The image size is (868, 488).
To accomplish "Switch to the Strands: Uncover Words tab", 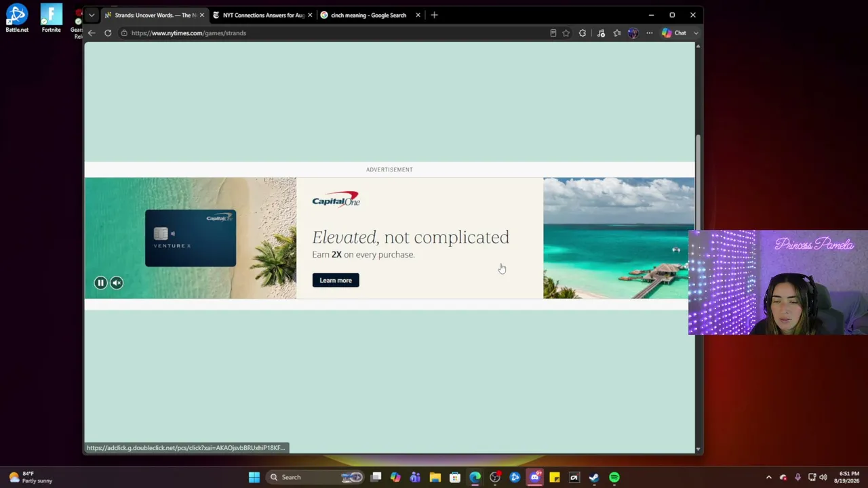I will click(155, 15).
